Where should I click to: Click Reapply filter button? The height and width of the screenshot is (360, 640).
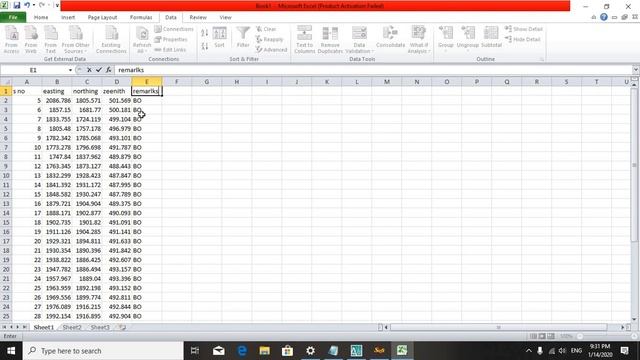(269, 39)
